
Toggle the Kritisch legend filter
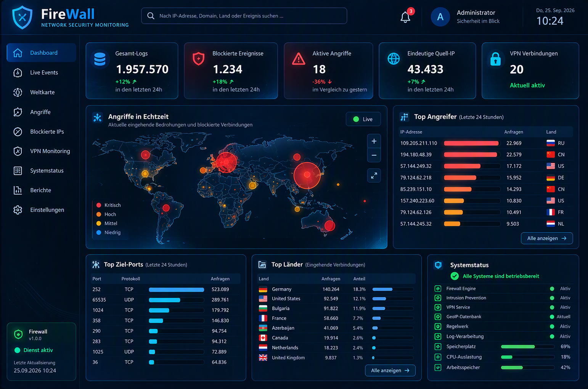(109, 205)
